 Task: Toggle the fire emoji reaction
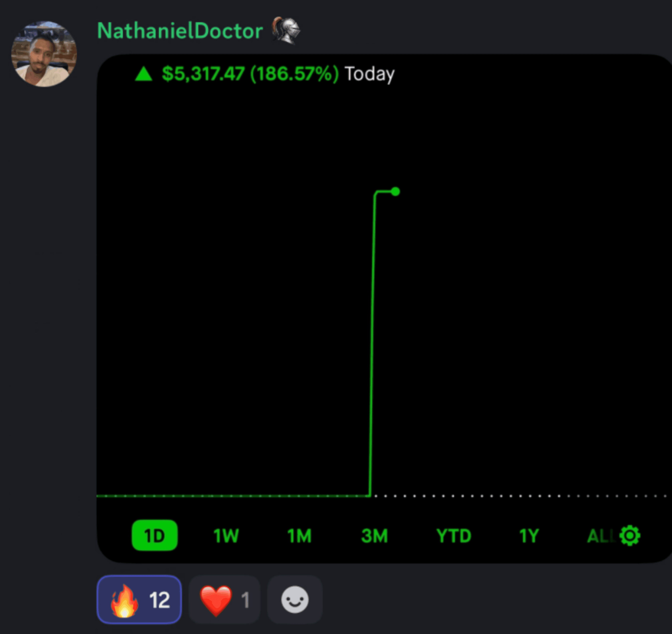coord(139,599)
